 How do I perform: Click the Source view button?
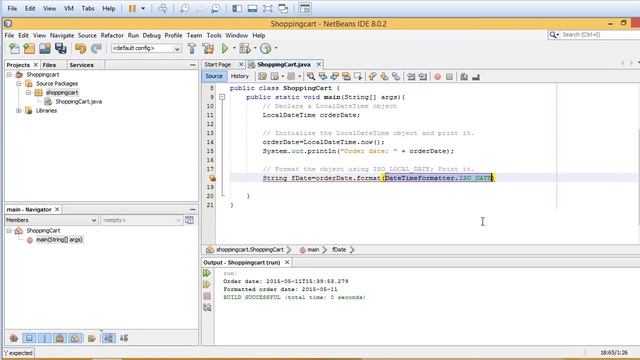214,76
